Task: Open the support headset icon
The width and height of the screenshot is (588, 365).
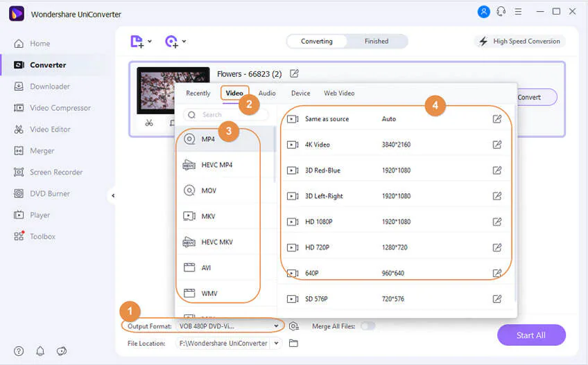Action: pos(501,12)
